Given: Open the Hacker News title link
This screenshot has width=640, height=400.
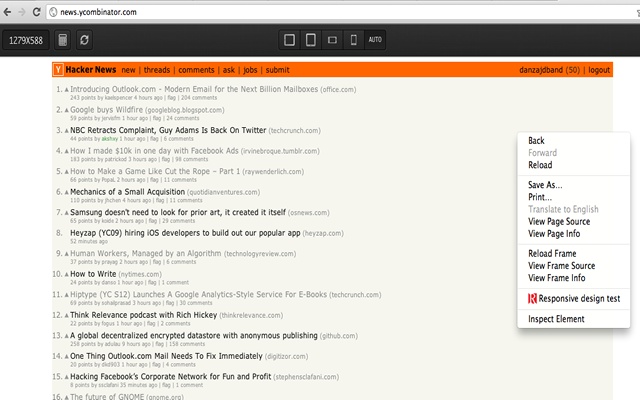Looking at the screenshot, I should [91, 70].
